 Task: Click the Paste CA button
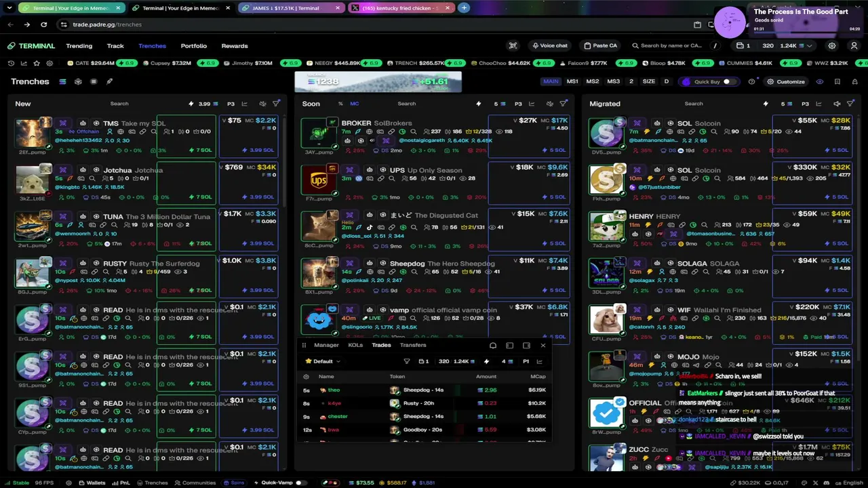click(601, 46)
